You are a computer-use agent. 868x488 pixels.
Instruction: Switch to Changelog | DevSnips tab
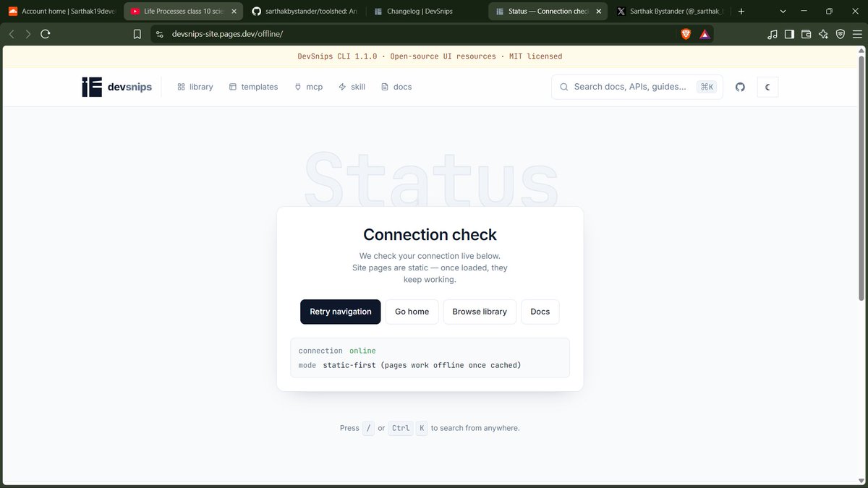click(425, 11)
